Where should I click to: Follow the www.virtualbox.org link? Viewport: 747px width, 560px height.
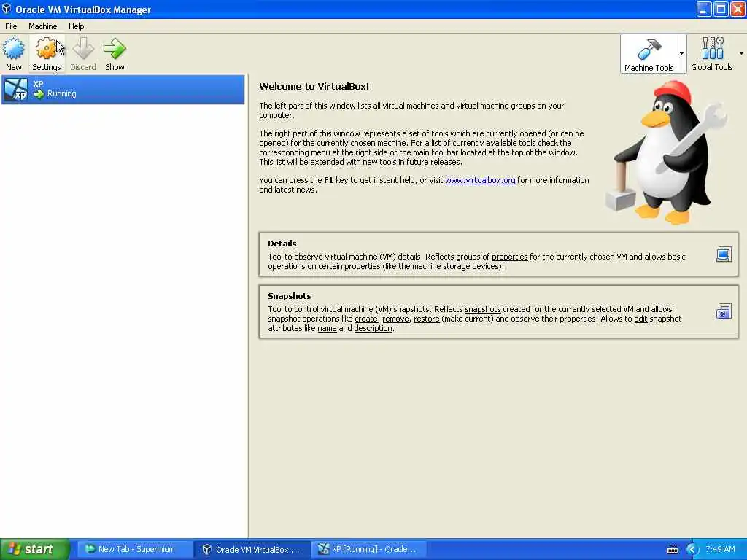click(x=480, y=180)
